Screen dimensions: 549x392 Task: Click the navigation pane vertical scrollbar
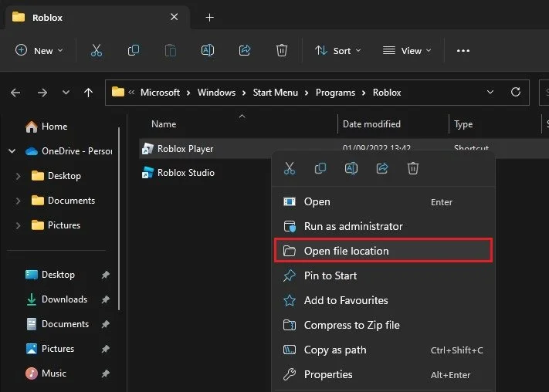119,219
